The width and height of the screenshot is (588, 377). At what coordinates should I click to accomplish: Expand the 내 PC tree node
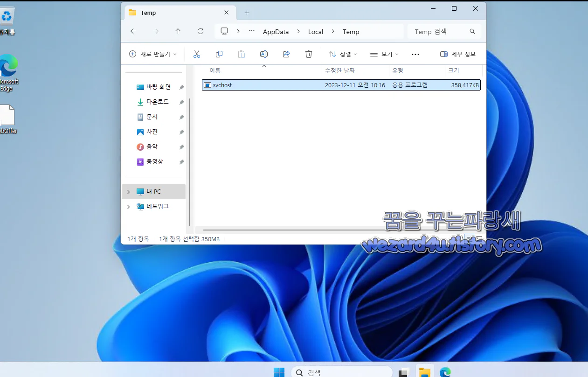click(x=129, y=192)
